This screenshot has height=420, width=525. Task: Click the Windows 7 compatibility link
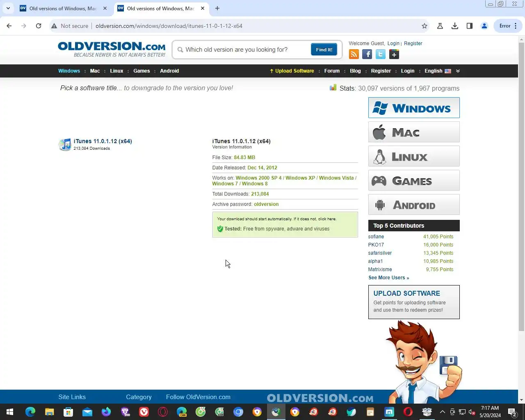[x=225, y=184]
